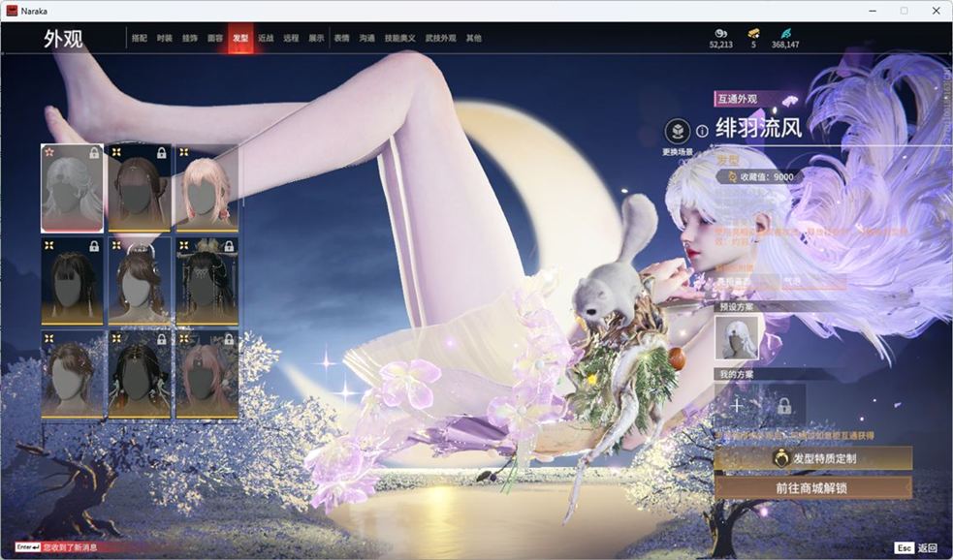Image resolution: width=953 pixels, height=560 pixels.
Task: Click the Naraka app icon in title bar
Action: pyautogui.click(x=12, y=11)
